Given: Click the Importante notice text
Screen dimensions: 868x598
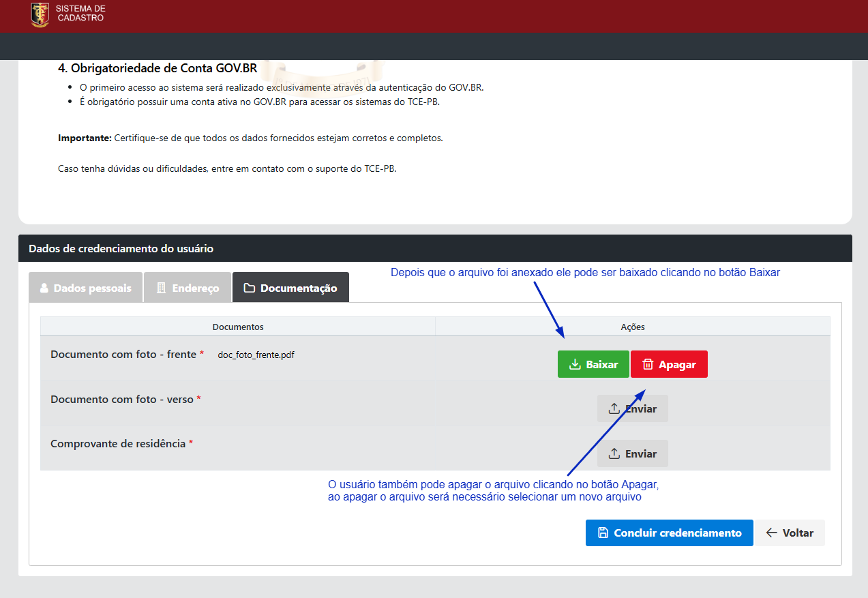Looking at the screenshot, I should tap(250, 138).
